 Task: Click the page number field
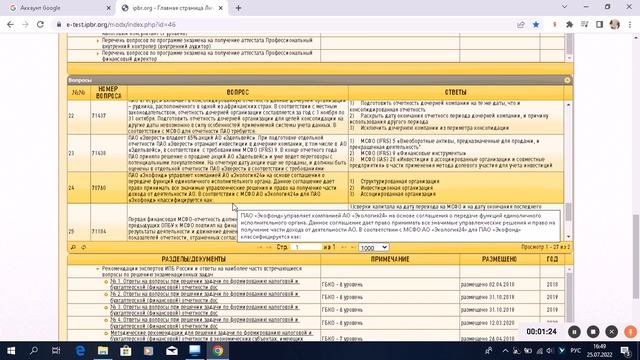coord(307,247)
